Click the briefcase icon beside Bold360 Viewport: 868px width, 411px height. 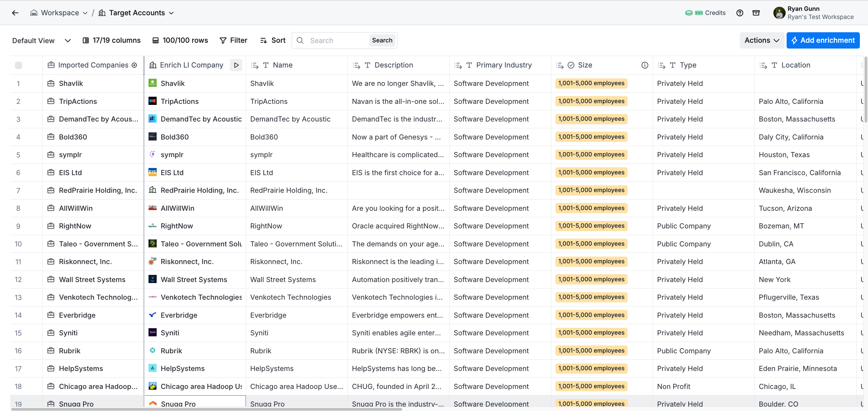(51, 137)
